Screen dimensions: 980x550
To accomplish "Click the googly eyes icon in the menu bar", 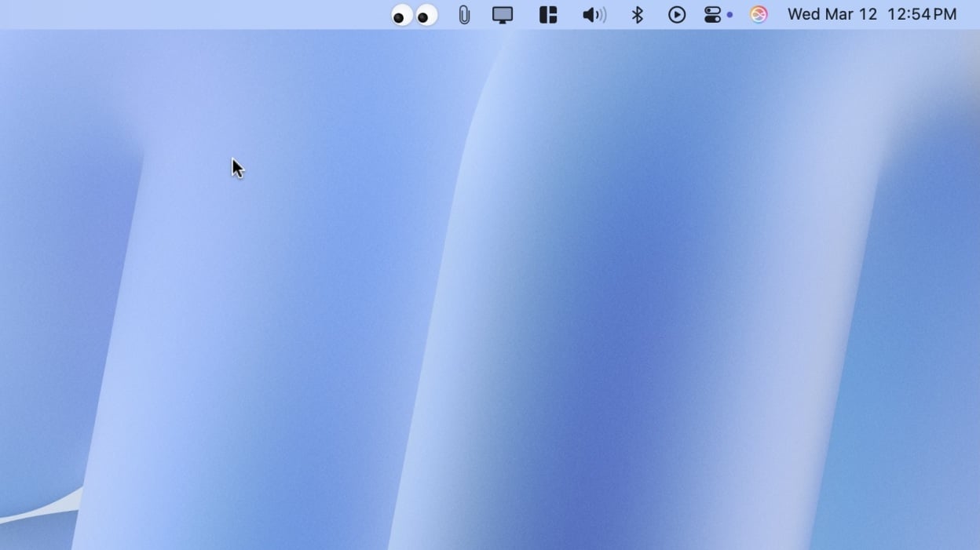I will [x=412, y=14].
